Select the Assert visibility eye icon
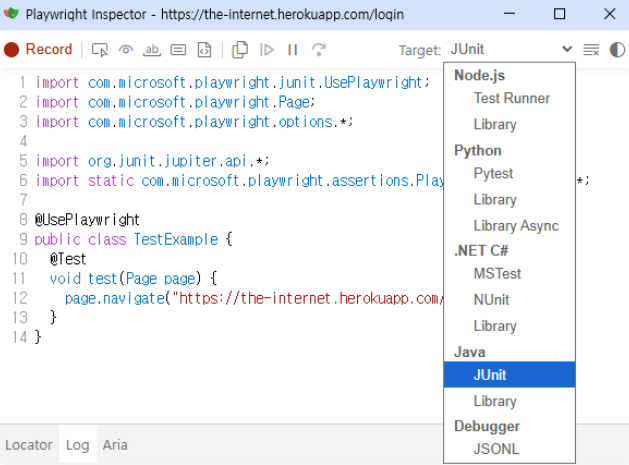This screenshot has width=629, height=465. tap(126, 50)
